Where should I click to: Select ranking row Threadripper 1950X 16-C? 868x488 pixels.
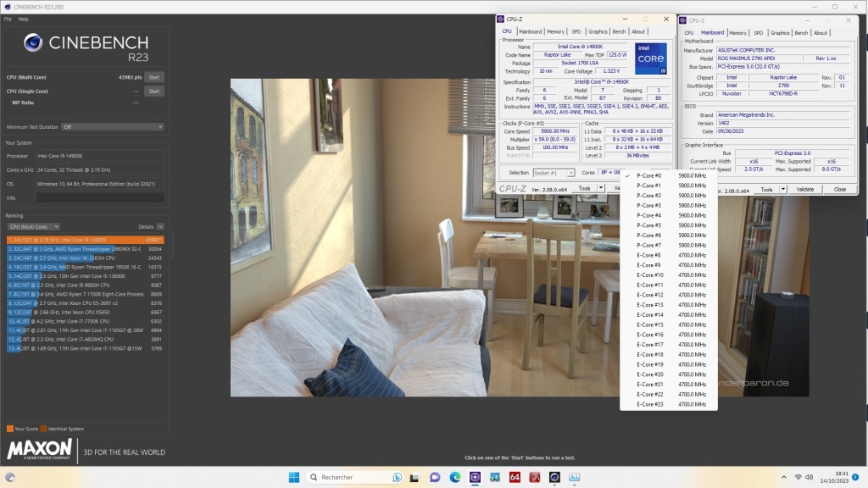pos(86,267)
